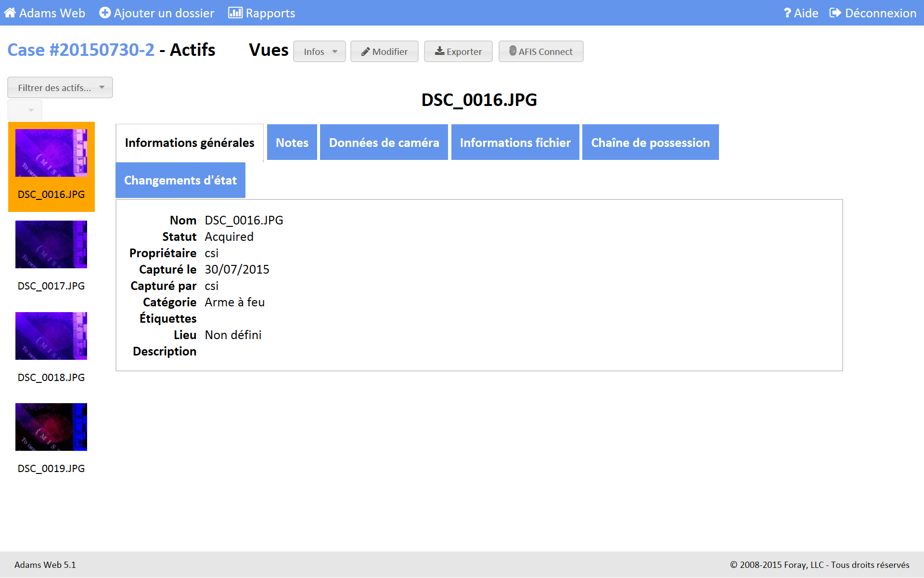
Task: Click the Déconnexion sign-out icon
Action: point(835,13)
